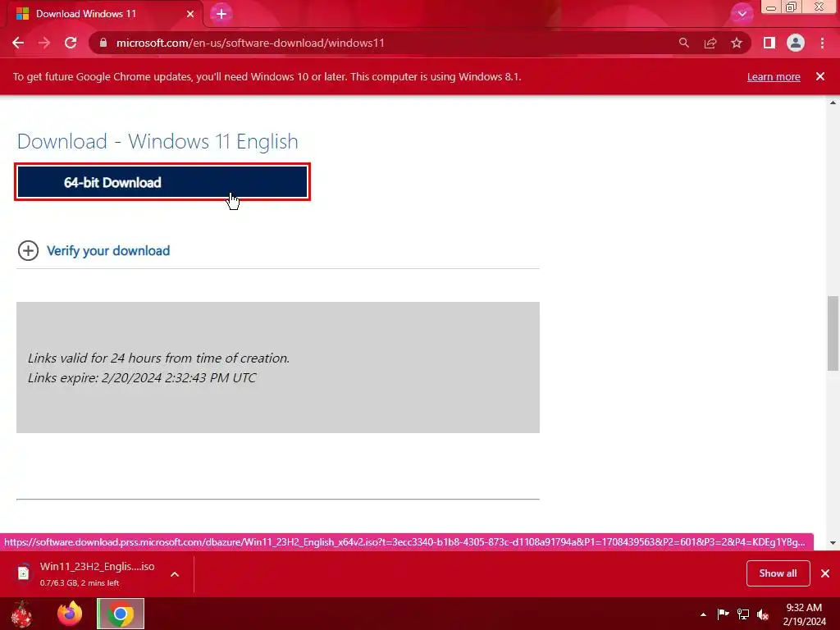
Task: Minimize the Chrome window
Action: pyautogui.click(x=771, y=7)
